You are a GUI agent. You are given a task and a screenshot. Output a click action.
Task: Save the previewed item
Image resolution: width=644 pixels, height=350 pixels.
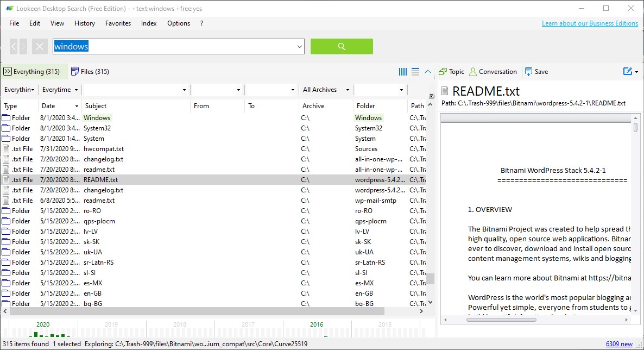click(x=536, y=72)
